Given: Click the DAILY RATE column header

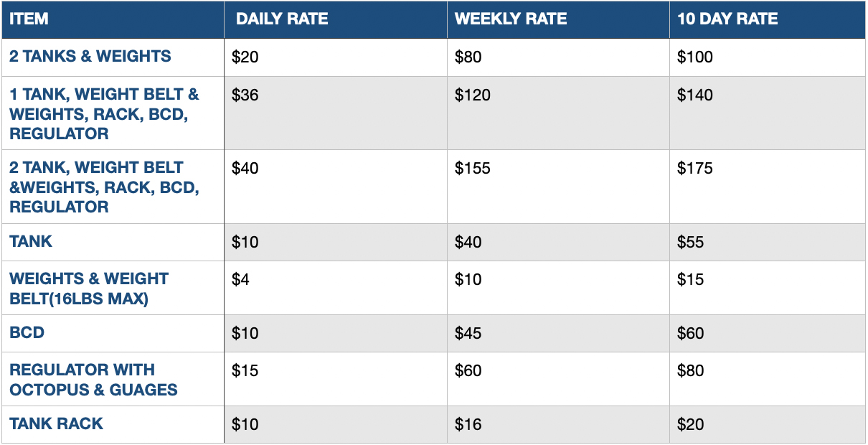Looking at the screenshot, I should pos(282,19).
